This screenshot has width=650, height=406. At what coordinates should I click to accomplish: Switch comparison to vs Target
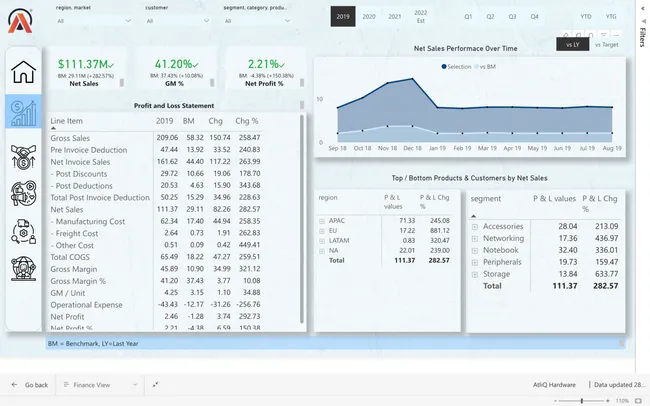[605, 45]
